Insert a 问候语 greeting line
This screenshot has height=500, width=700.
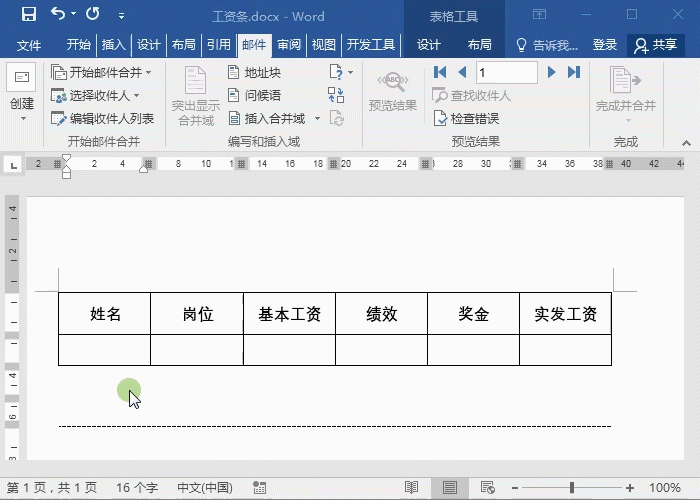pos(254,96)
